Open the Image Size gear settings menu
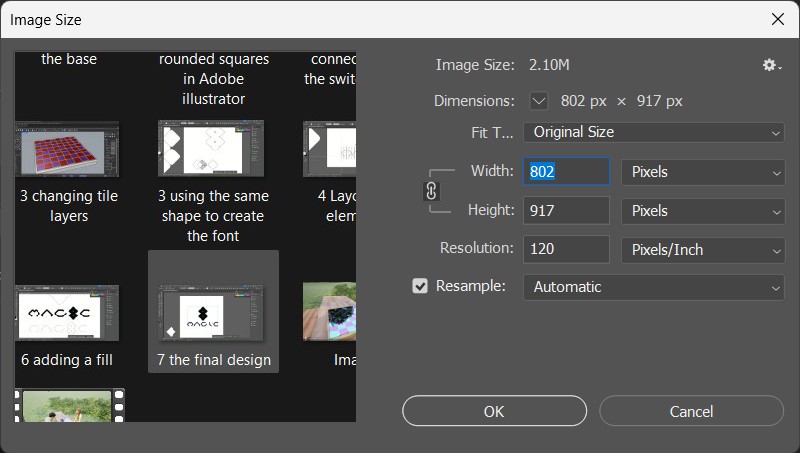The height and width of the screenshot is (453, 800). coord(770,65)
